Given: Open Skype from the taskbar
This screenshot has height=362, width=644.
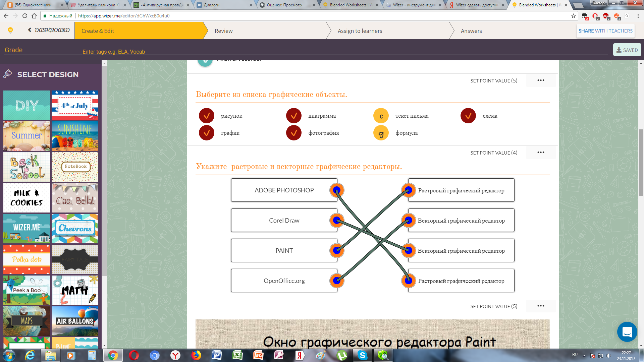Looking at the screenshot, I should click(x=362, y=355).
